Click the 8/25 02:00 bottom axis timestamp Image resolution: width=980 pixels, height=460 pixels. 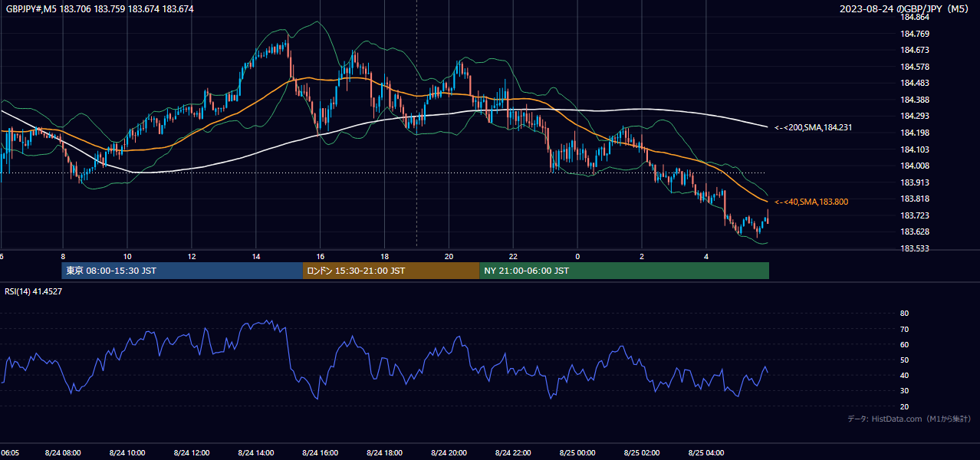point(643,452)
